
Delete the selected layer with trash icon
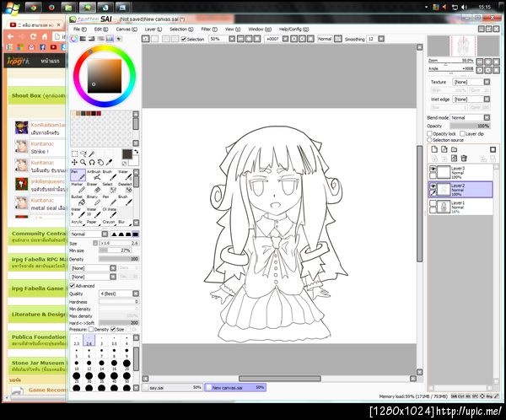[x=464, y=159]
